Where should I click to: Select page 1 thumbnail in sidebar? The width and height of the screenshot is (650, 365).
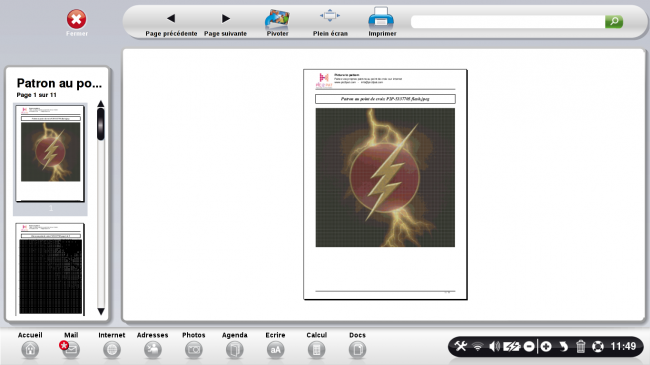pyautogui.click(x=50, y=153)
